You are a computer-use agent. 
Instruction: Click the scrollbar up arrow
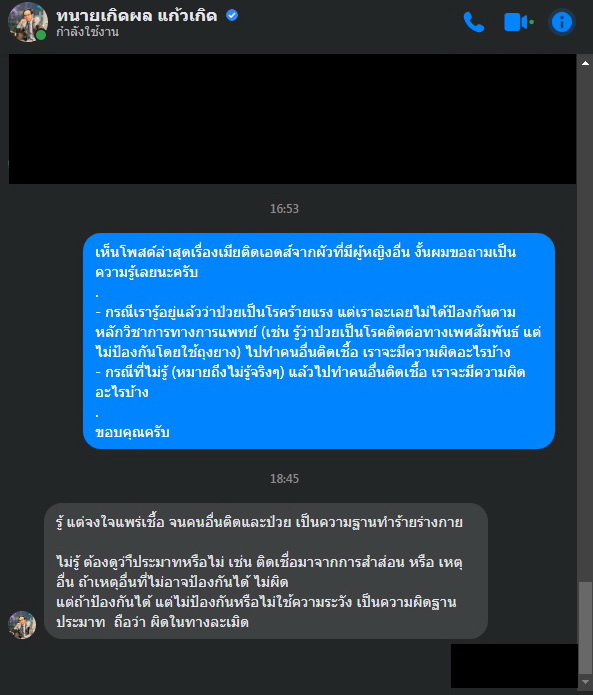point(585,63)
